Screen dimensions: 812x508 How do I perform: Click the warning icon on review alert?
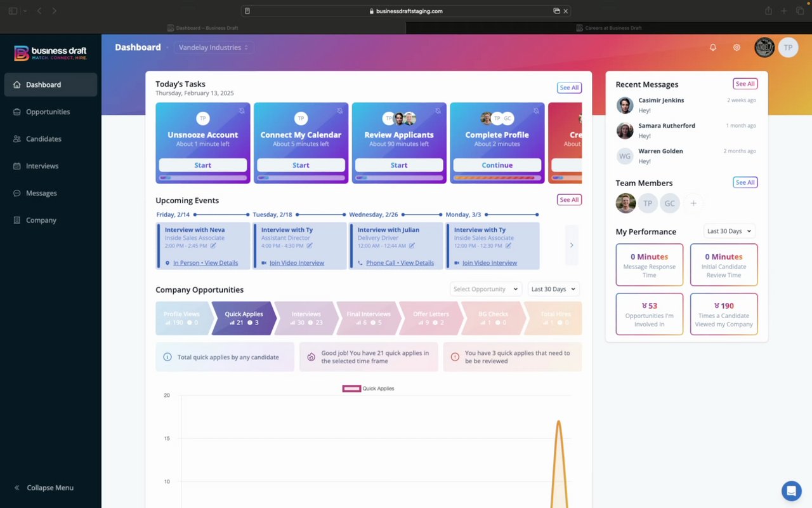(x=455, y=357)
